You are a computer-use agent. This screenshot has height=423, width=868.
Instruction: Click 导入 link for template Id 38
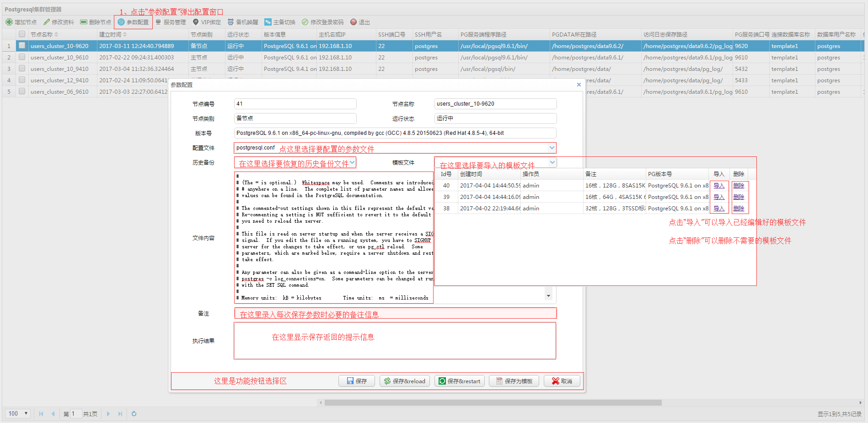pyautogui.click(x=719, y=209)
